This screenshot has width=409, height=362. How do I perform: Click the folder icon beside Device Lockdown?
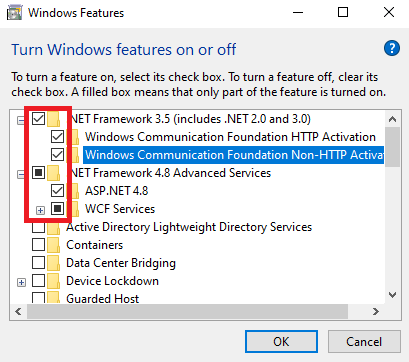(53, 281)
